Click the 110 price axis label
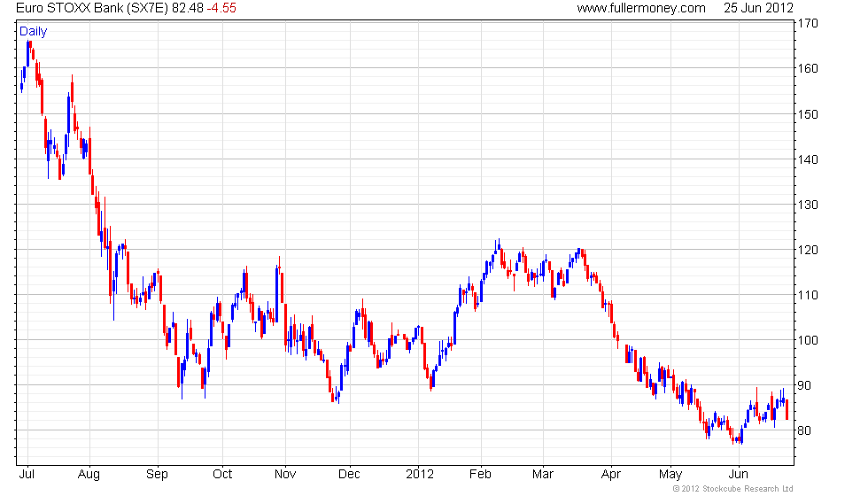 click(x=808, y=295)
